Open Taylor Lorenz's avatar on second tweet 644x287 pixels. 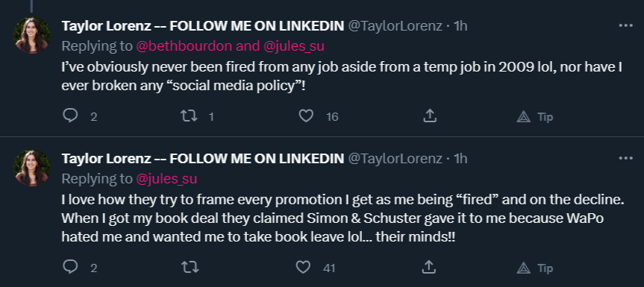click(32, 168)
